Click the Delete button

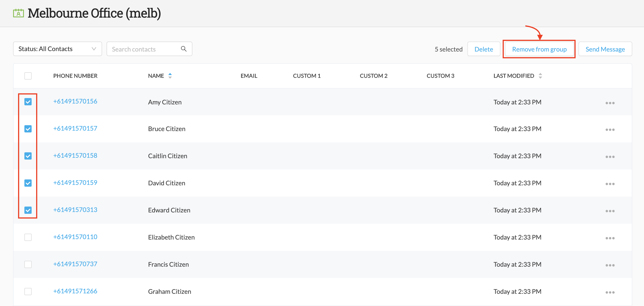(483, 49)
